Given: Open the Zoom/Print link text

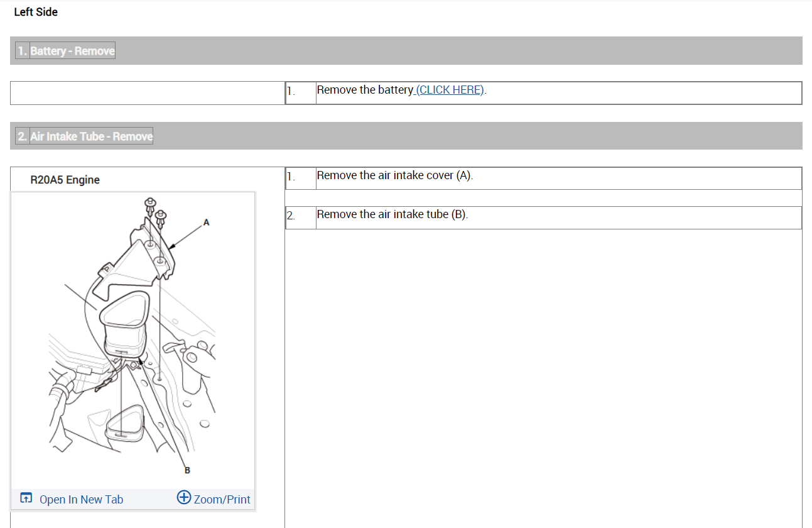Looking at the screenshot, I should (222, 500).
